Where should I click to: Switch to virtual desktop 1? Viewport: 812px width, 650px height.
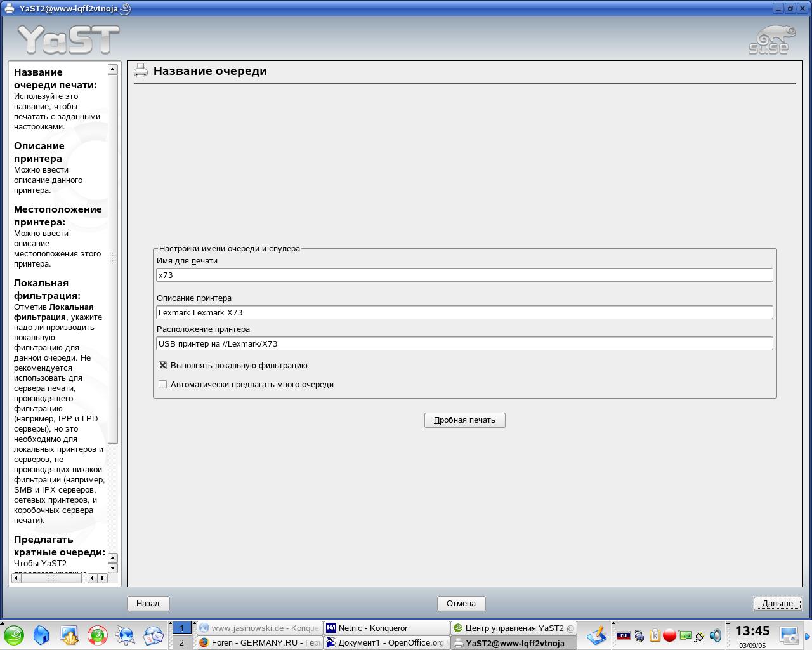coord(181,628)
